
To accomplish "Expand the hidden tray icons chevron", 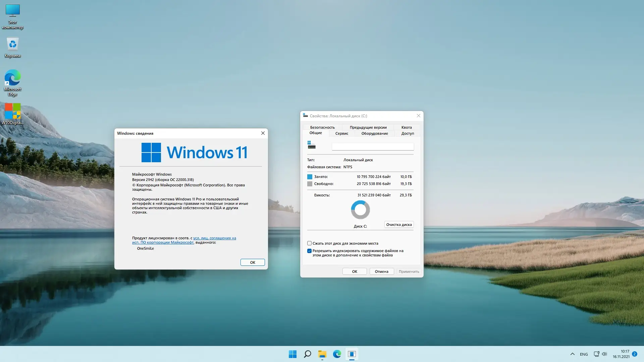I will [x=573, y=354].
